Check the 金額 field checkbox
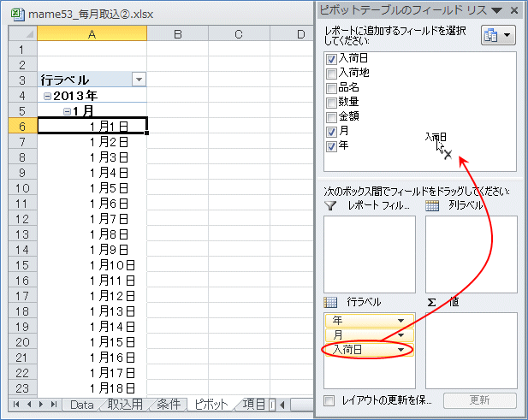528x420 pixels. tap(331, 117)
